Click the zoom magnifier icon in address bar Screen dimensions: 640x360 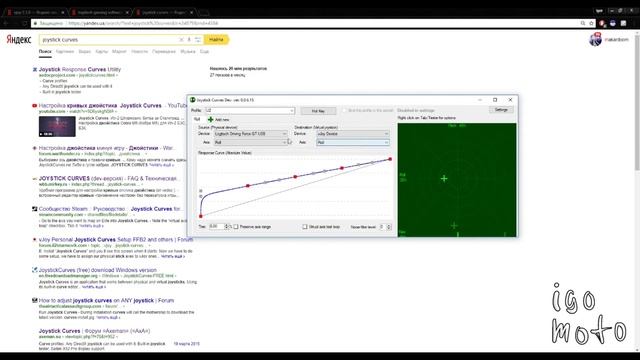click(583, 24)
